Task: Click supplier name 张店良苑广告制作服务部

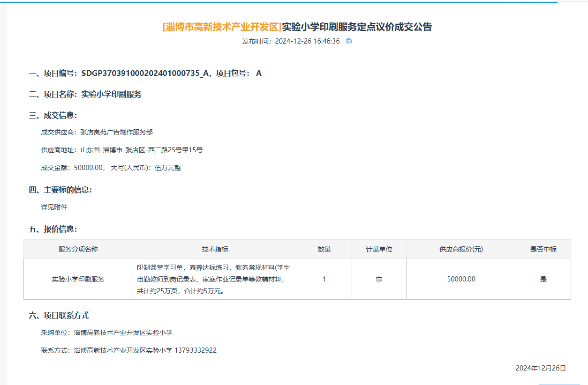Action: coord(116,132)
